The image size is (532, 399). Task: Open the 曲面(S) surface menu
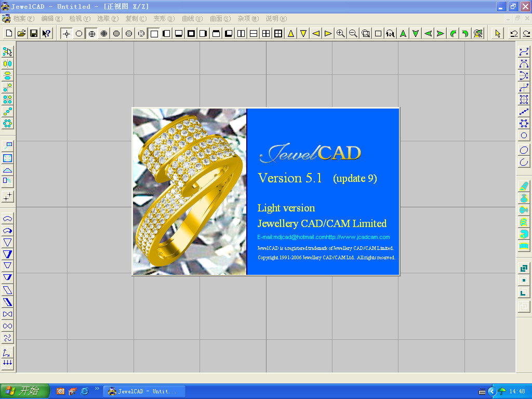pos(220,19)
